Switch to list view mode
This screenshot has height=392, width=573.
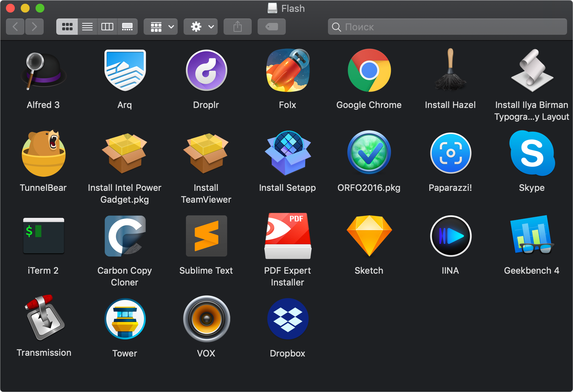click(87, 27)
